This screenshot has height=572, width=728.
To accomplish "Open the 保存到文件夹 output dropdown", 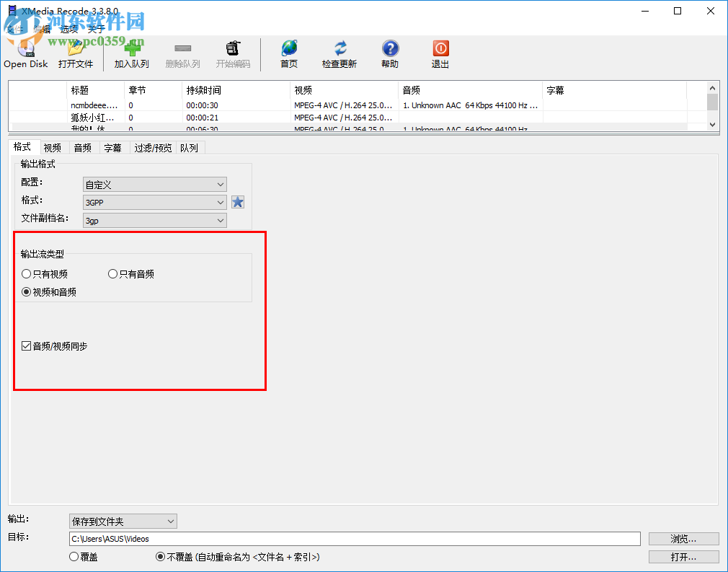I will [x=123, y=521].
